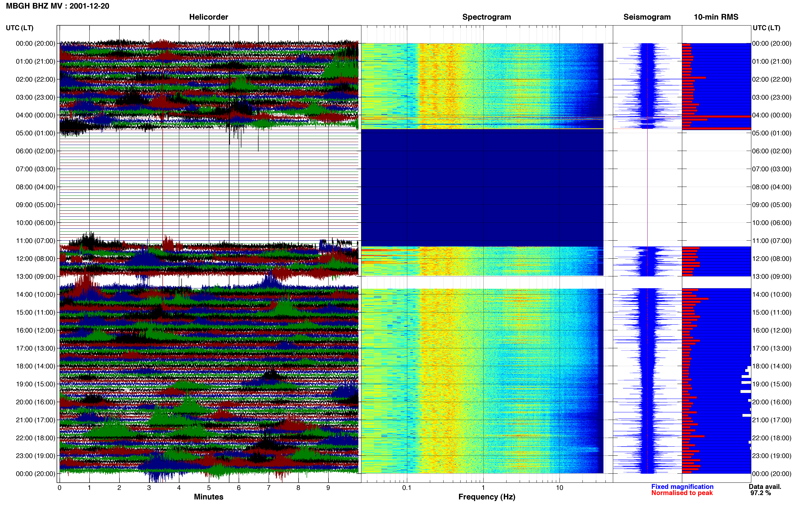
Task: Select the 'Helicorder' panel heading
Action: (x=209, y=17)
